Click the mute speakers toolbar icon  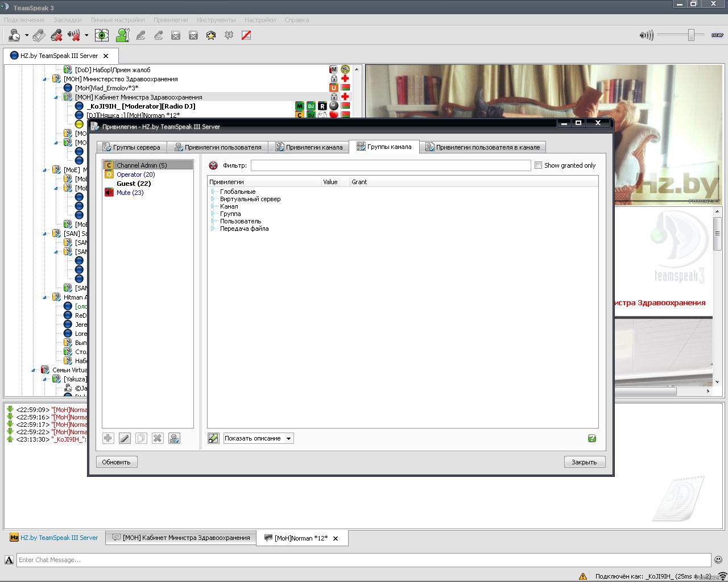tap(74, 35)
